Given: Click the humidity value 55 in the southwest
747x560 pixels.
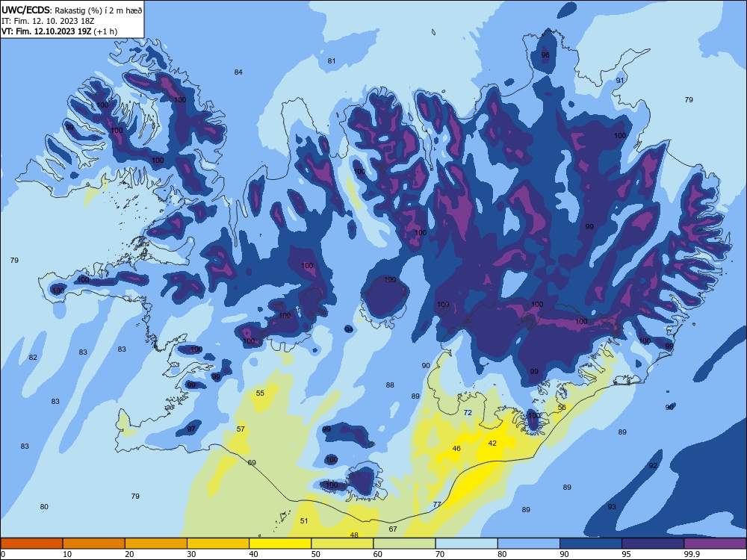Looking at the screenshot, I should click(260, 393).
